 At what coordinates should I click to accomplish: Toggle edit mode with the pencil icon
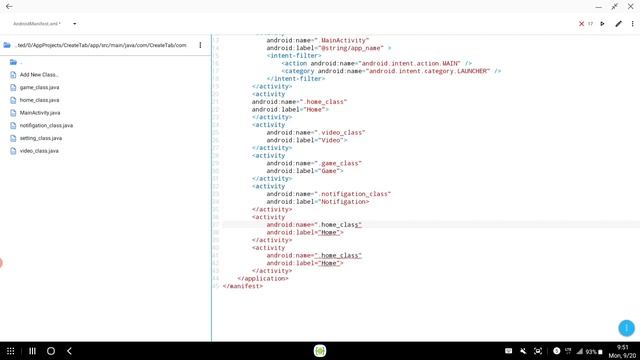point(618,24)
